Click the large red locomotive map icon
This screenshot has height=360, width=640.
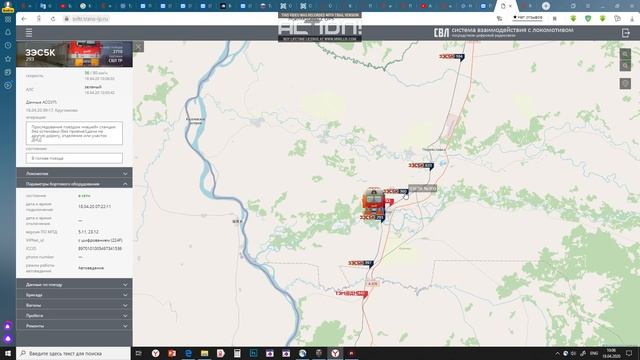pyautogui.click(x=373, y=201)
